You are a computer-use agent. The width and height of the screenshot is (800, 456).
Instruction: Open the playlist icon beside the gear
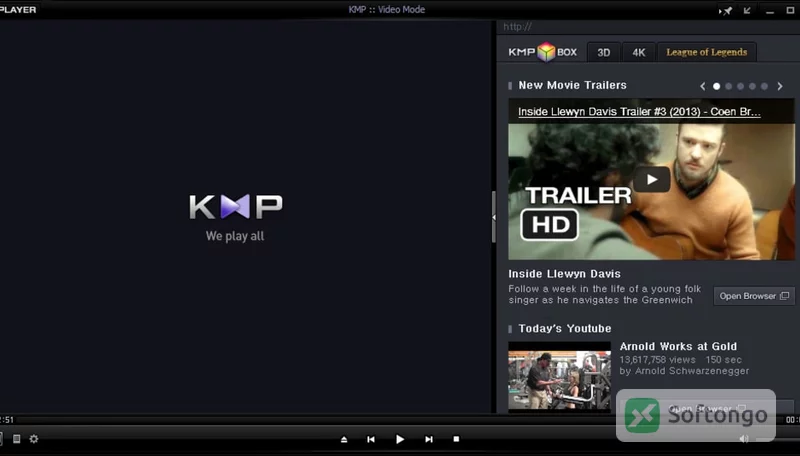point(16,439)
